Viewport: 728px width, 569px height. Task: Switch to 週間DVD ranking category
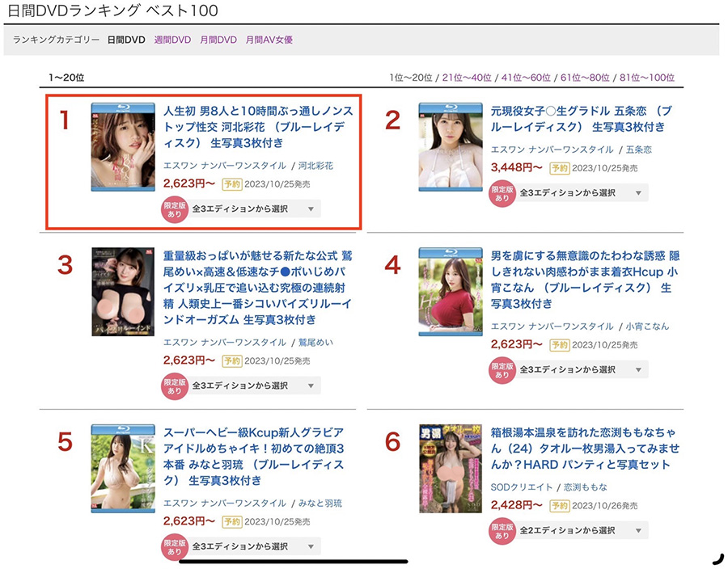click(173, 40)
